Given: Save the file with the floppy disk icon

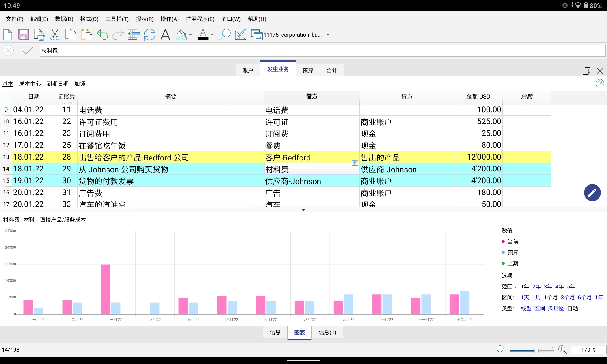Looking at the screenshot, I should pos(23,35).
